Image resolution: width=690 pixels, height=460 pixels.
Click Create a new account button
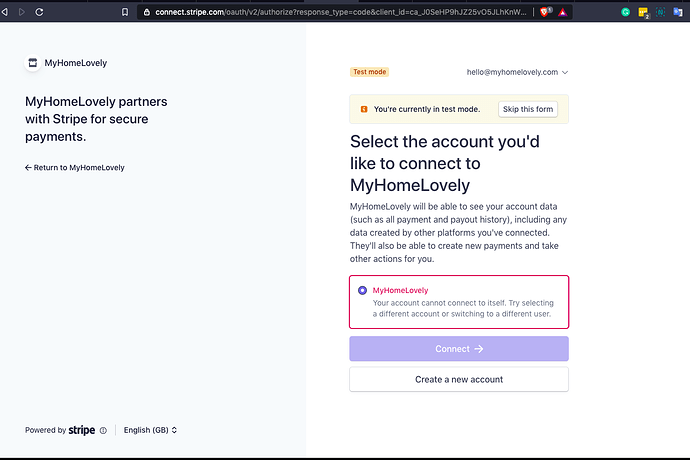459,379
